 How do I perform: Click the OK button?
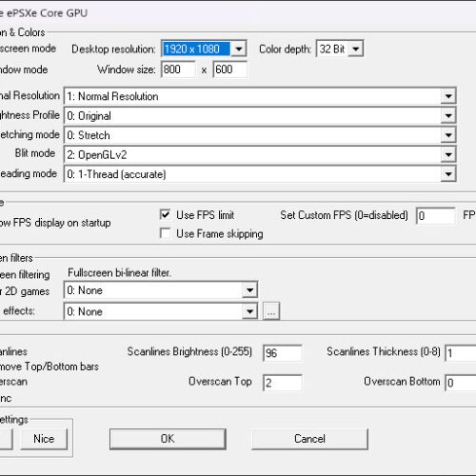[x=168, y=439]
